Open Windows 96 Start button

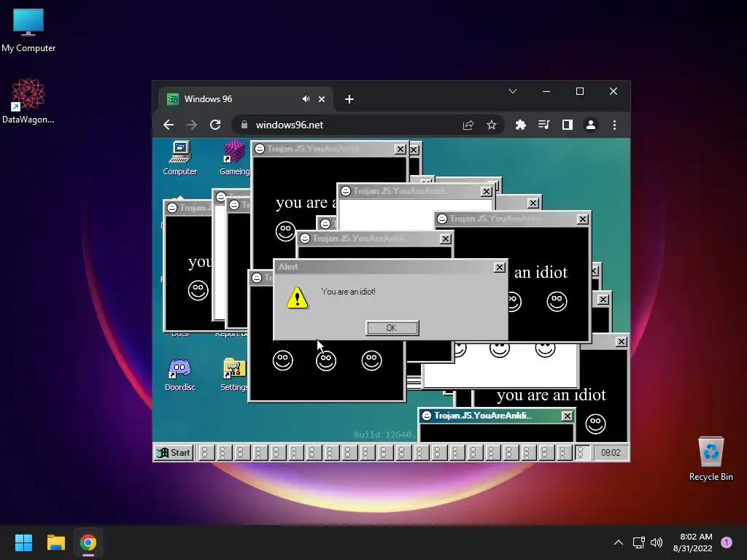pyautogui.click(x=174, y=452)
